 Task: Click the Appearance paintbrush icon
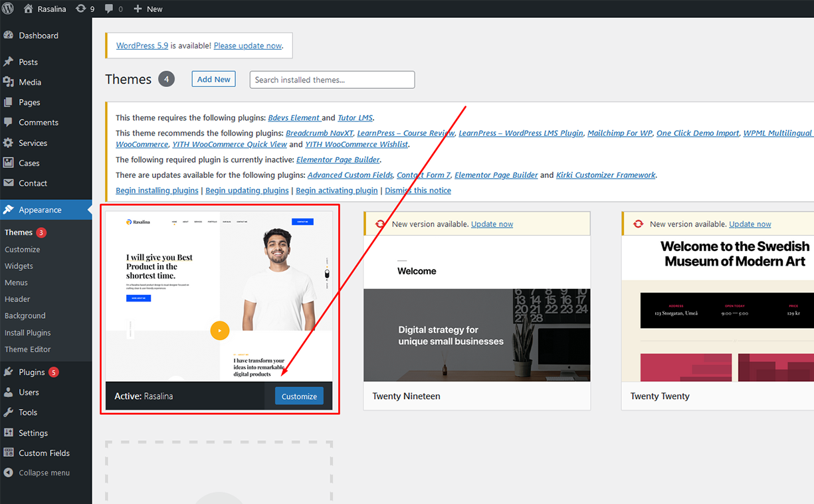[x=9, y=210]
